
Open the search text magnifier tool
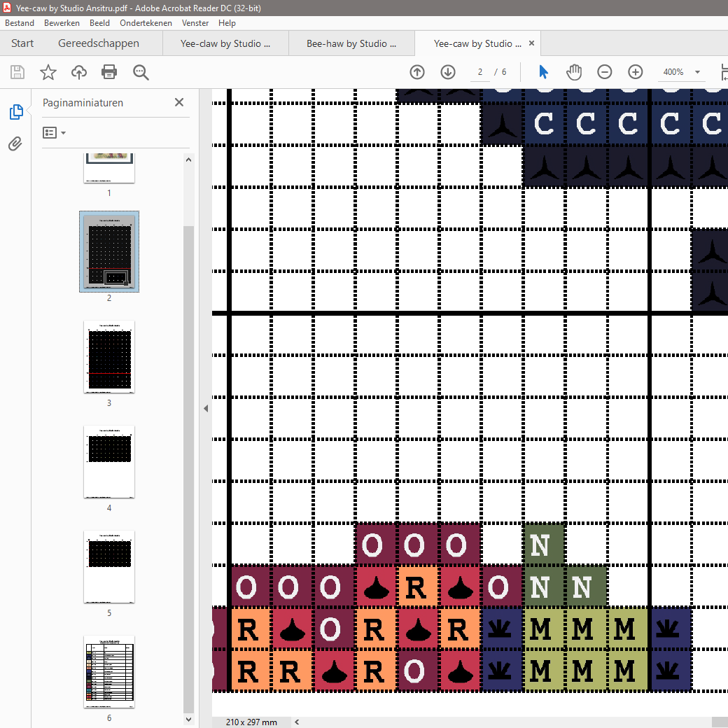tap(141, 72)
